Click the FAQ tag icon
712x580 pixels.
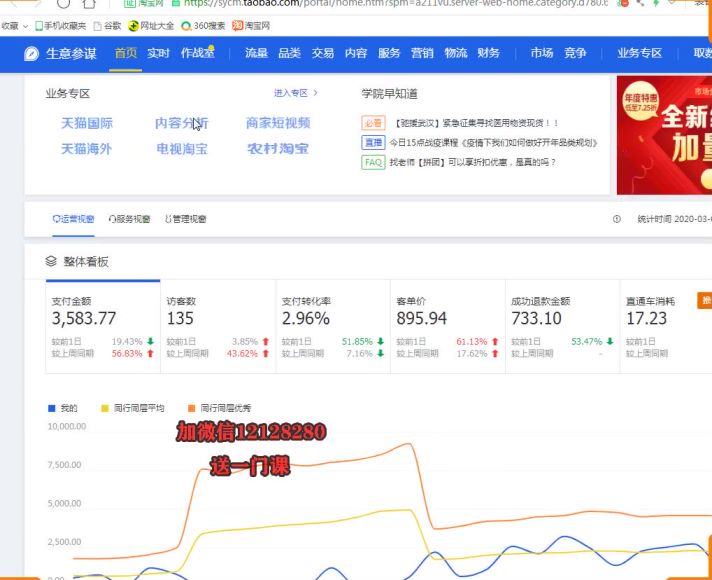tap(373, 162)
